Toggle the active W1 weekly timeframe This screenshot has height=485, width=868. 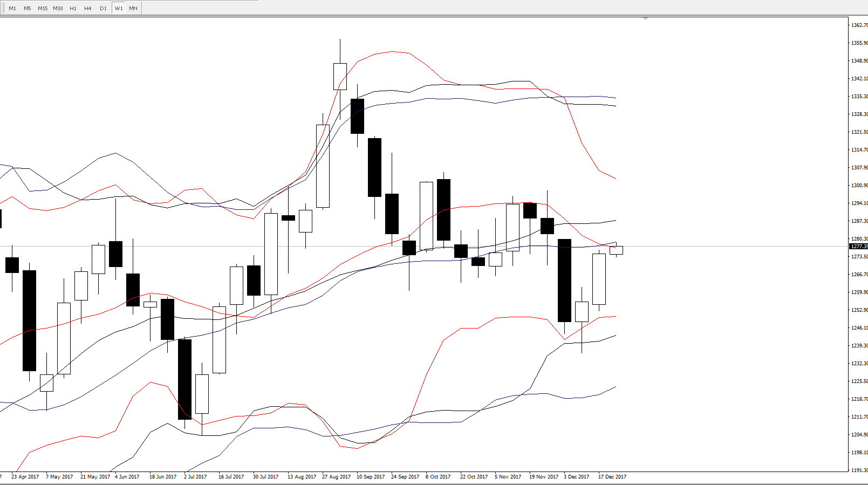tap(119, 8)
